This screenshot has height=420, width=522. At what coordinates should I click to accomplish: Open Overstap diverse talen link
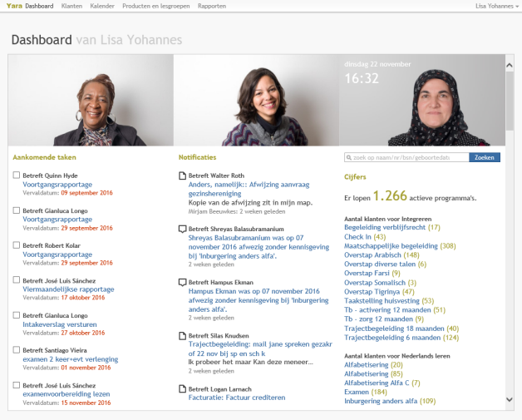(380, 264)
